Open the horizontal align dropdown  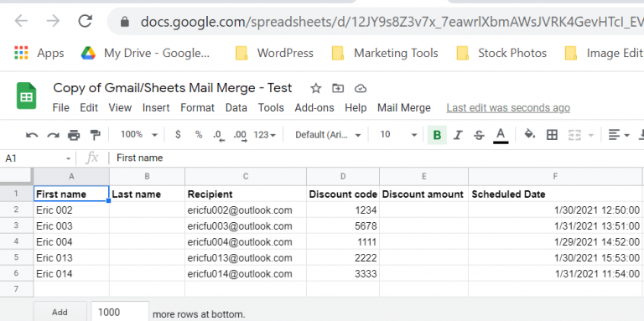[x=619, y=135]
